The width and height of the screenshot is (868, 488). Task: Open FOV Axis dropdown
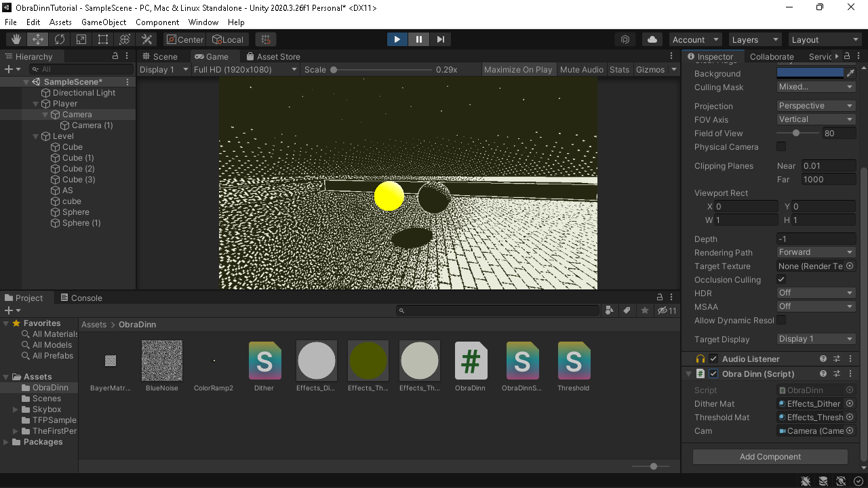click(816, 119)
